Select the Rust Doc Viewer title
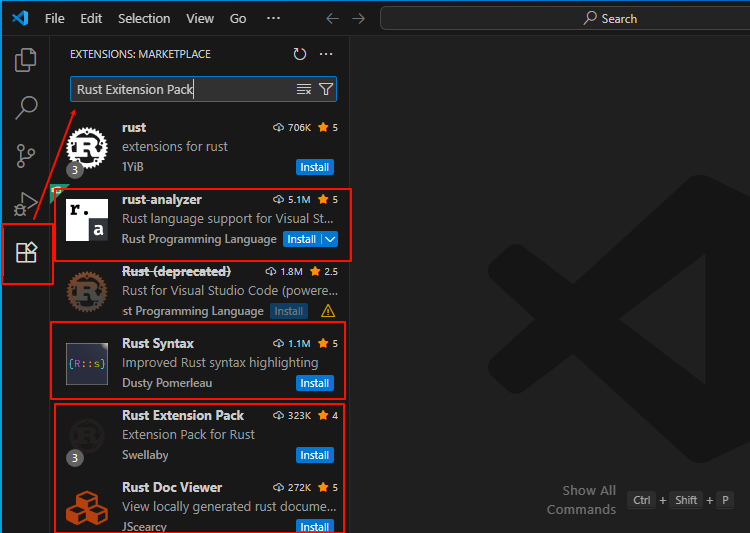This screenshot has height=533, width=750. [172, 487]
